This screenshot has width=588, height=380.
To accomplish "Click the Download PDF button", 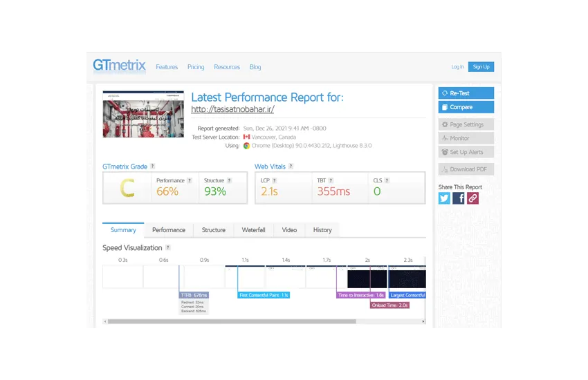I will click(466, 169).
